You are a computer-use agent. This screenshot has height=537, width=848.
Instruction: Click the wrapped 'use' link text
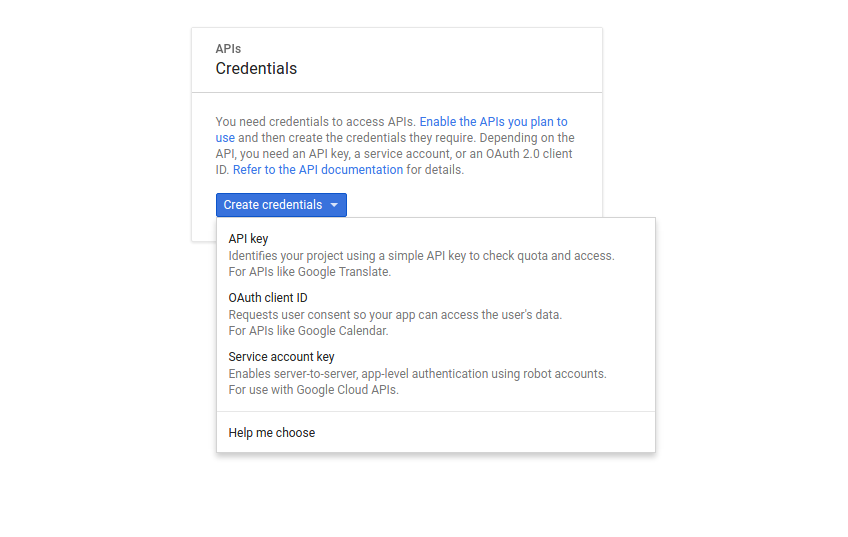(225, 138)
